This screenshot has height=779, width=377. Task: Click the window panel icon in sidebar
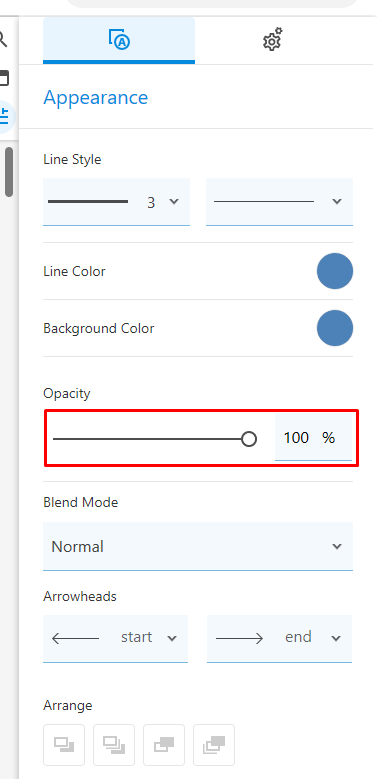4,78
